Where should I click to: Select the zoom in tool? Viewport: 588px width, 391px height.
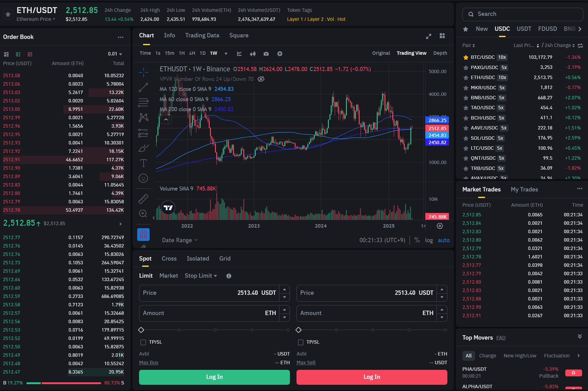click(143, 214)
